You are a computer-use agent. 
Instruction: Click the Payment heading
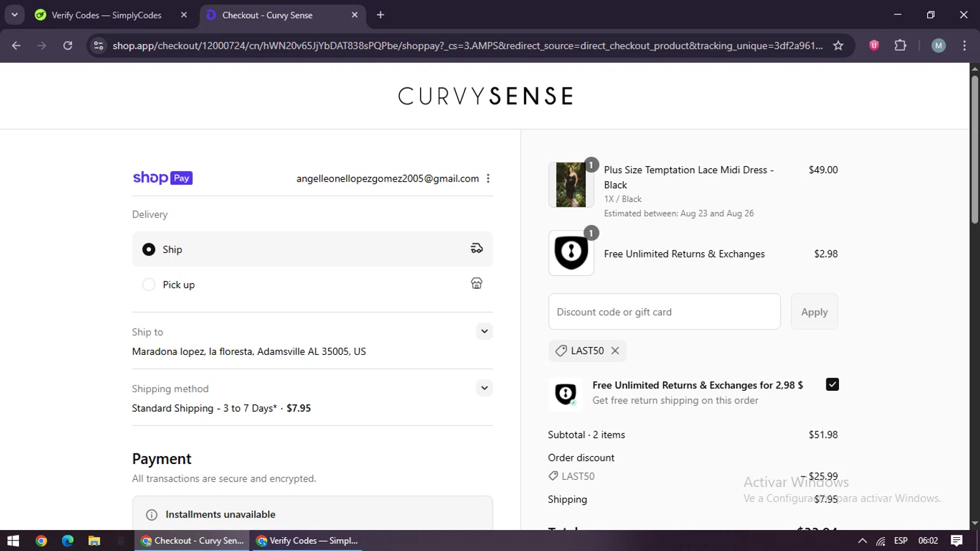coord(161,459)
